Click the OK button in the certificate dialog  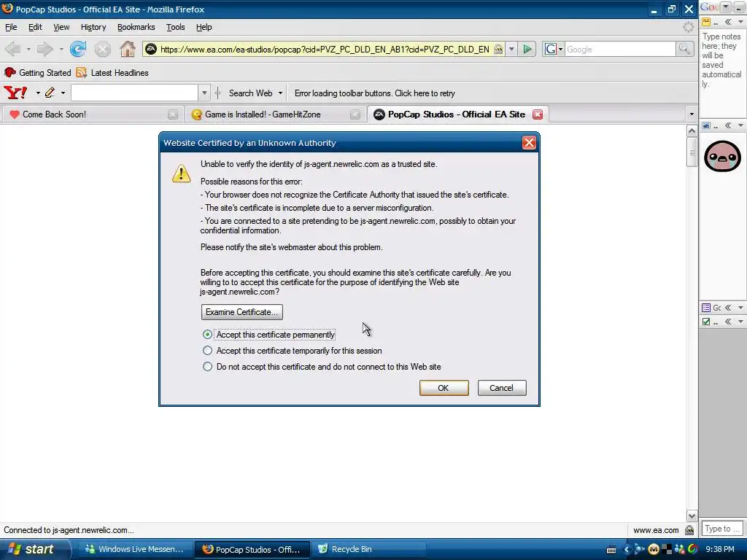click(444, 388)
